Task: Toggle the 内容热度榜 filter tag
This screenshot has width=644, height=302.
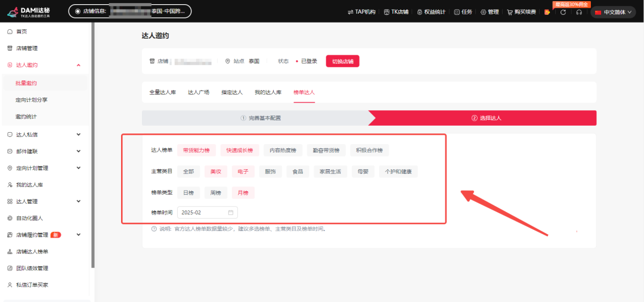Action: pos(283,150)
